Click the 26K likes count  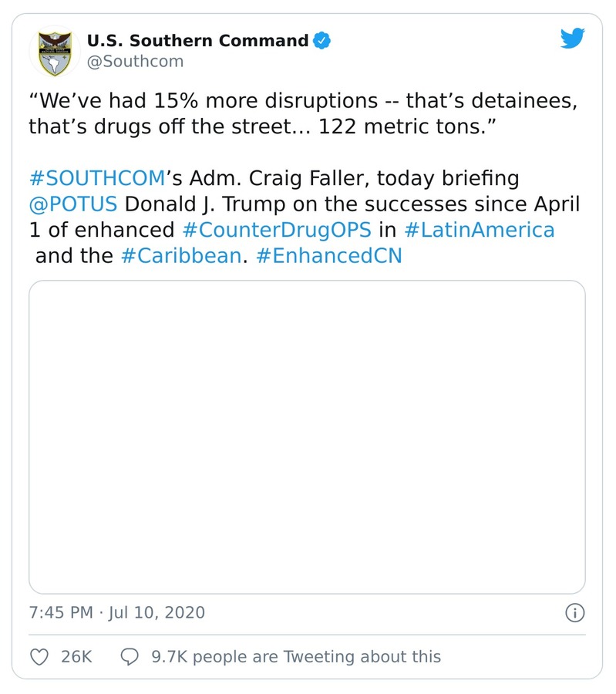[76, 656]
